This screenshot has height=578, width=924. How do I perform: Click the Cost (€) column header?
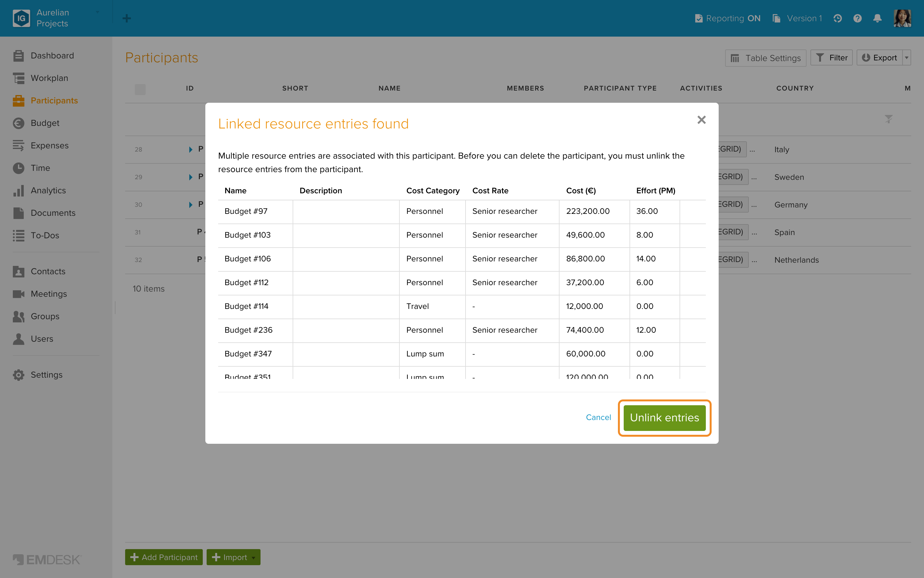[581, 191]
